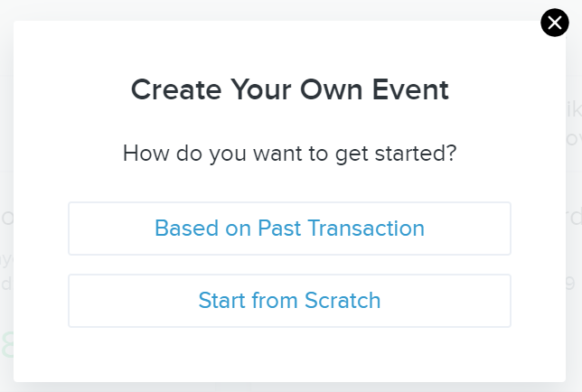Select Start from Scratch
The width and height of the screenshot is (582, 392).
click(289, 301)
